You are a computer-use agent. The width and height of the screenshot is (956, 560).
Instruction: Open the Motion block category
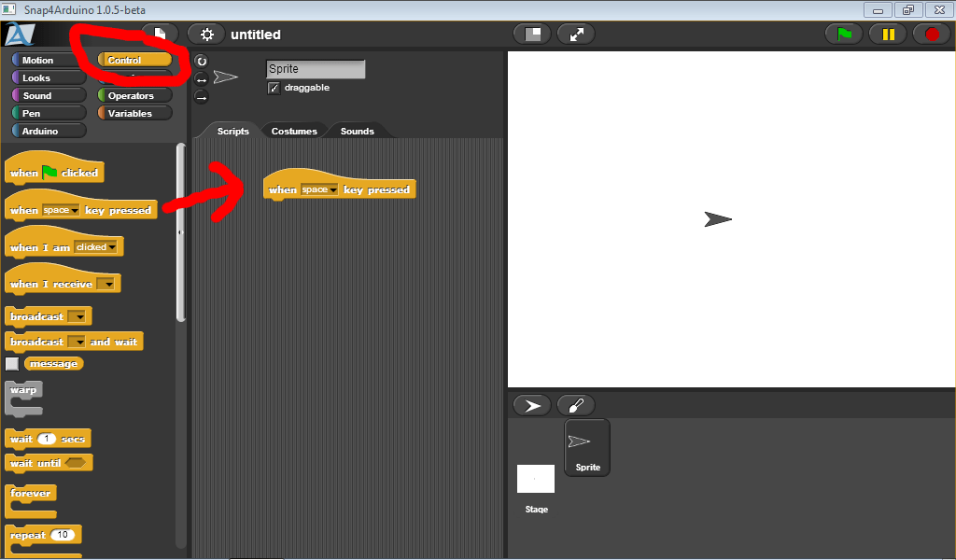coord(49,60)
